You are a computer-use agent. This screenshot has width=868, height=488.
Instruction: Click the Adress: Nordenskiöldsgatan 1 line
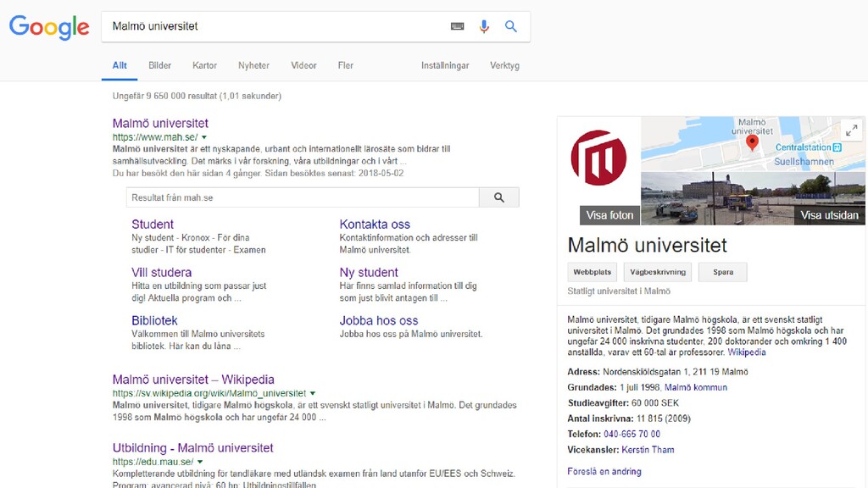click(x=658, y=372)
